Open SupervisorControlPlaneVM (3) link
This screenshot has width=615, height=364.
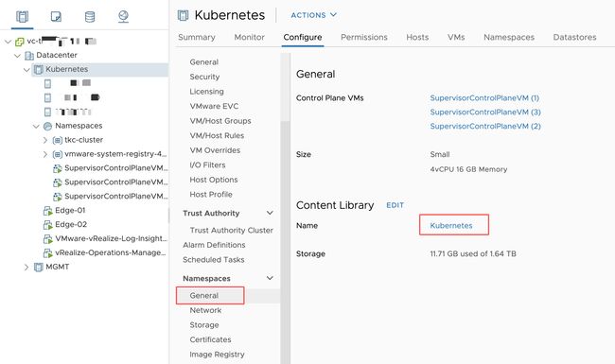pyautogui.click(x=485, y=113)
